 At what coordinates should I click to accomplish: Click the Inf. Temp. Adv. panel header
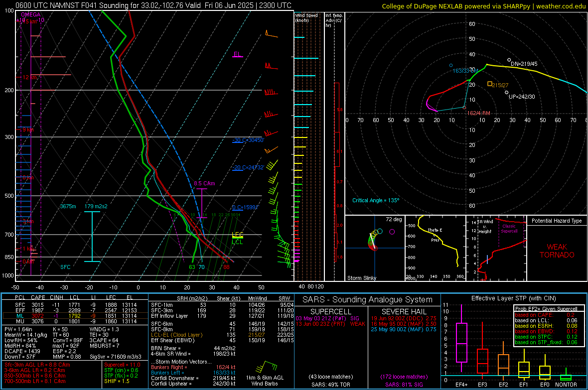(x=334, y=20)
